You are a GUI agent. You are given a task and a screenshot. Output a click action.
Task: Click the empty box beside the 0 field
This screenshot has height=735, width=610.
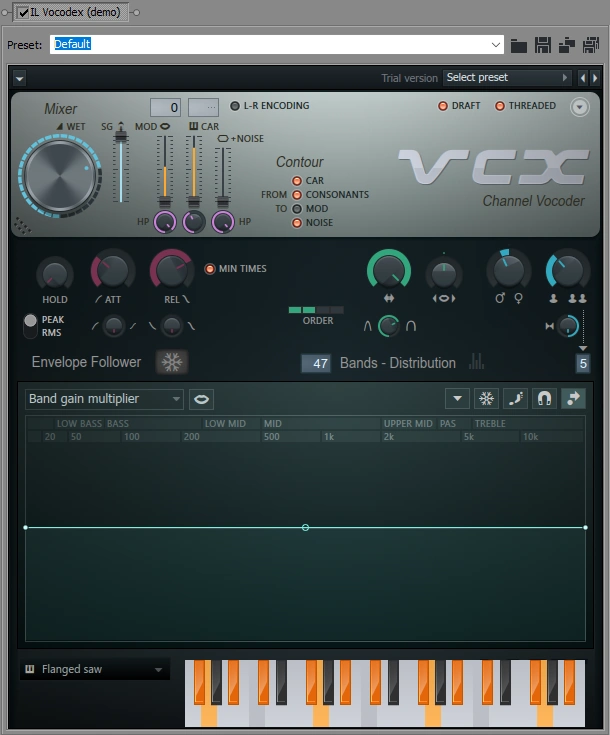(203, 107)
